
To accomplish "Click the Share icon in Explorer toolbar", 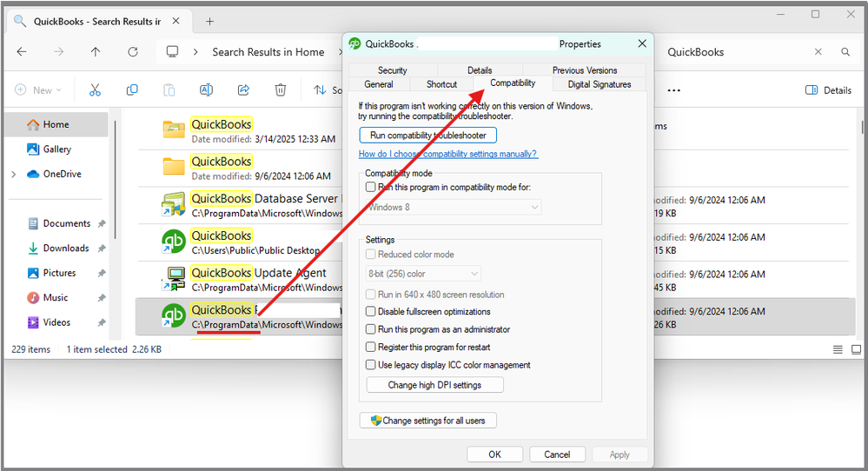I will 243,90.
